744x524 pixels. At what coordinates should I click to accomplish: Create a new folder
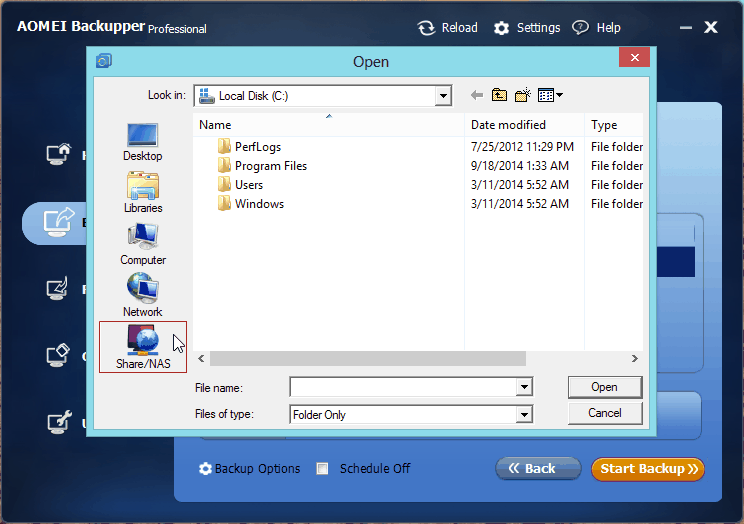522,95
